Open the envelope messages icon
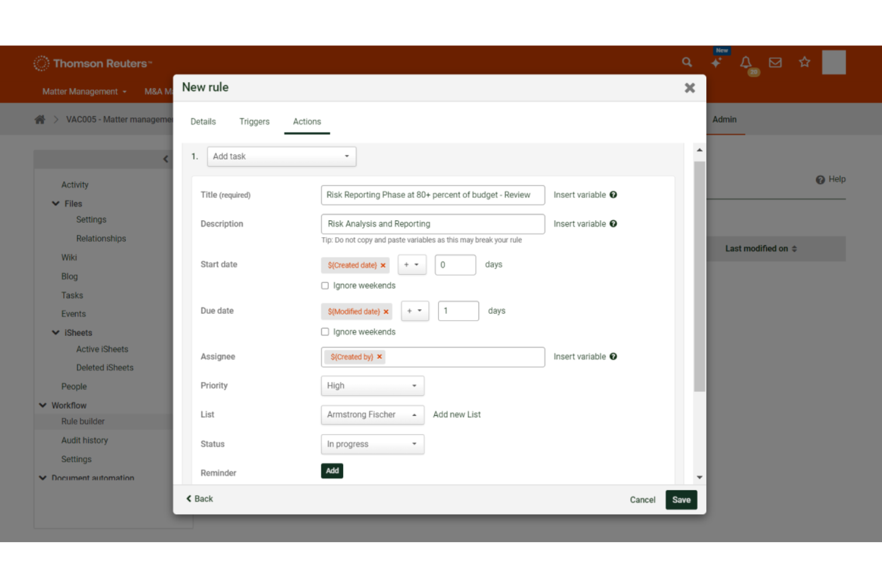Viewport: 882px width, 588px height. 775,62
